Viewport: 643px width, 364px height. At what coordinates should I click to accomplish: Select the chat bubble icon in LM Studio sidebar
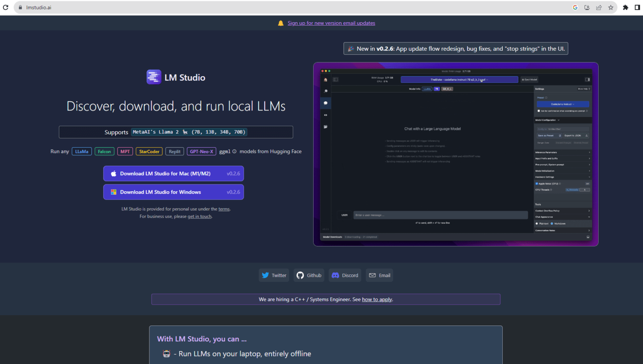point(326,103)
